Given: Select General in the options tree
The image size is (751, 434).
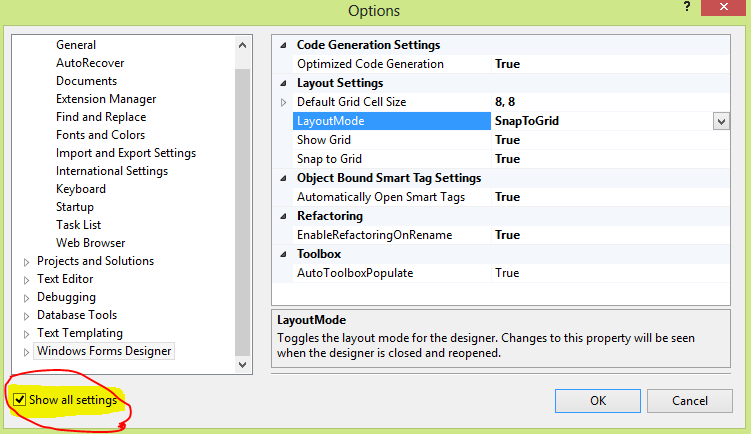Looking at the screenshot, I should [76, 45].
